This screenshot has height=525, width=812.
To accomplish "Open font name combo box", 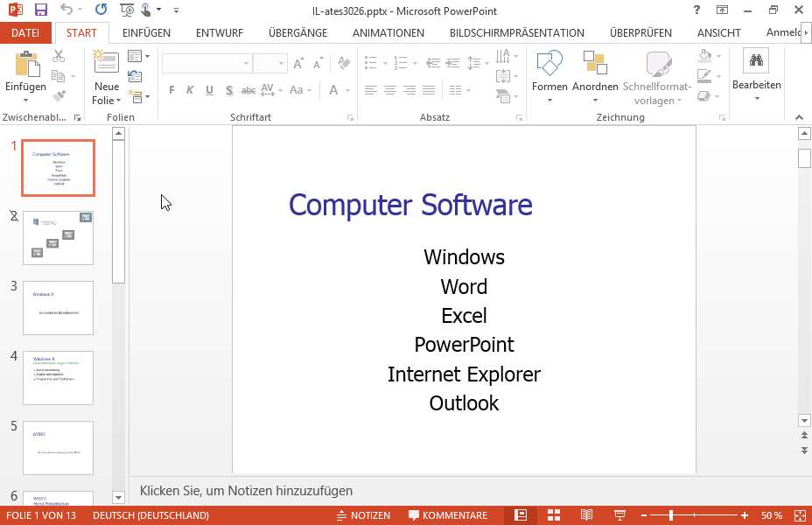I will pyautogui.click(x=206, y=63).
